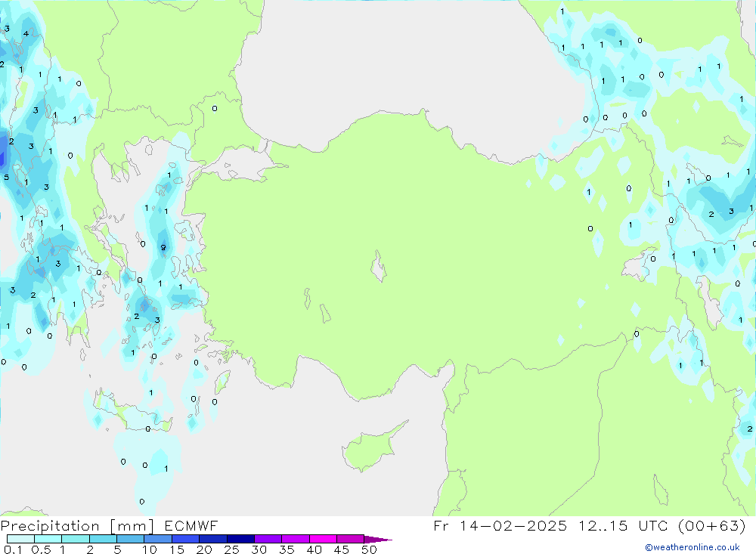
Task: Select the purple 30–35 mm legend swatch
Action: point(268,539)
